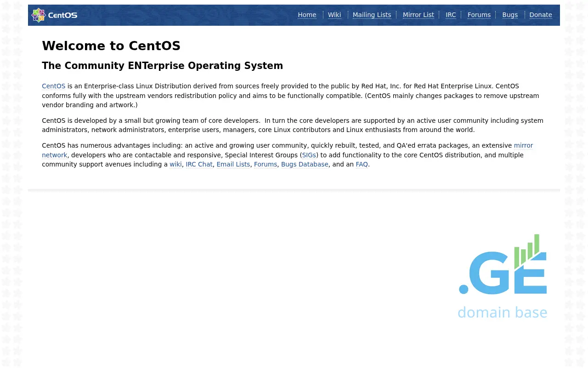Visit Forums from the header menu
Viewport: 588px width, 368px height.
point(479,15)
